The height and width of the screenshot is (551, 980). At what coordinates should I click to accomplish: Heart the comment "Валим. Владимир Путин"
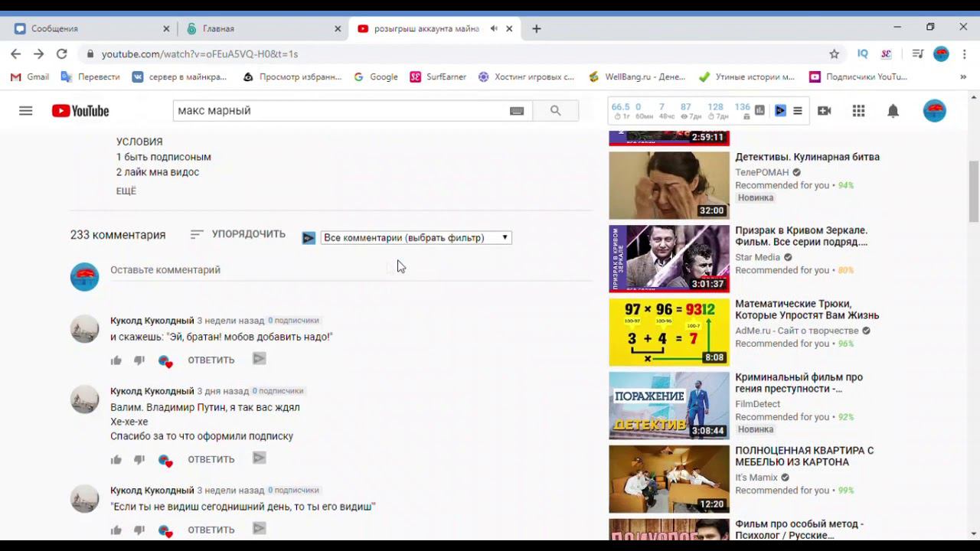coord(165,460)
